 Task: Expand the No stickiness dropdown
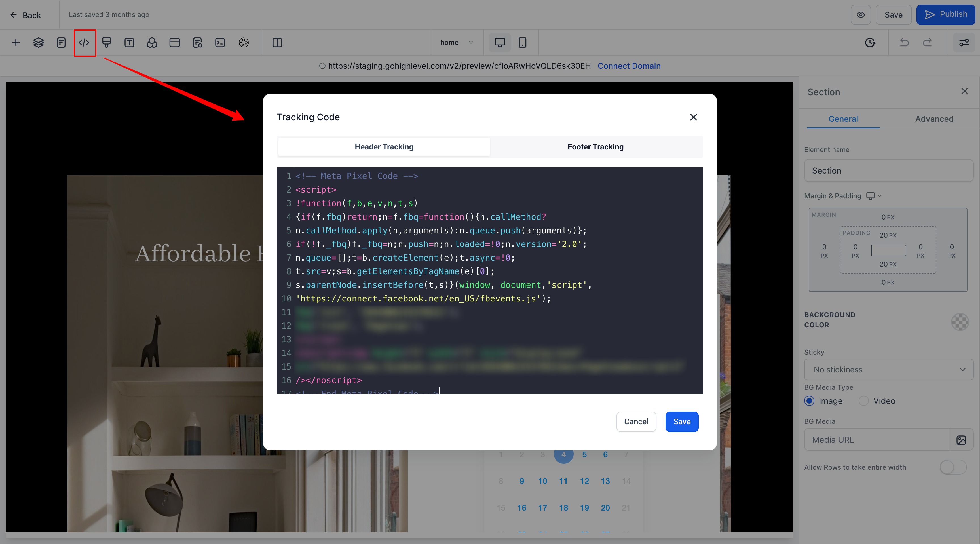pyautogui.click(x=888, y=369)
